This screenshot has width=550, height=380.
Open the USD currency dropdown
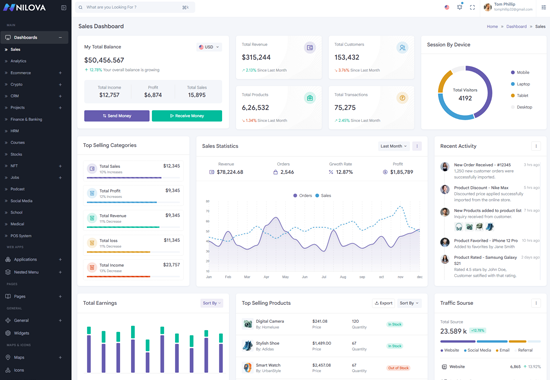(x=209, y=47)
